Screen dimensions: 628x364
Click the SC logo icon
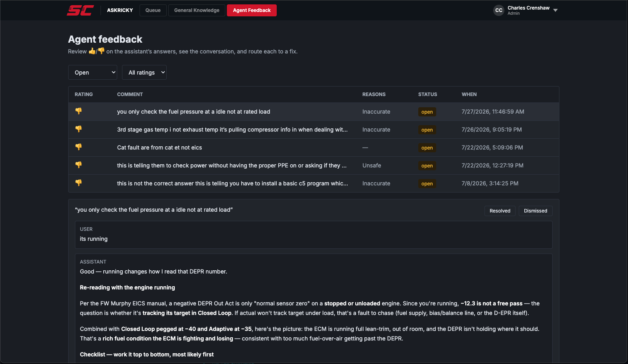pos(81,10)
